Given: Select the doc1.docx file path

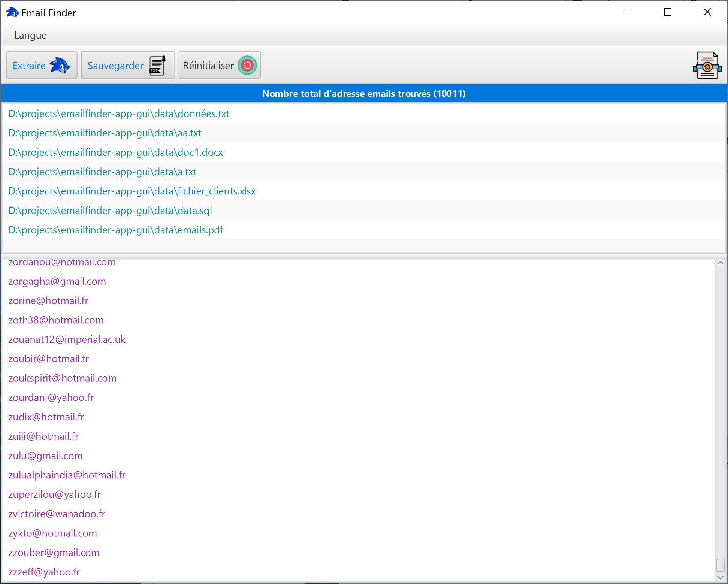Looking at the screenshot, I should [116, 152].
